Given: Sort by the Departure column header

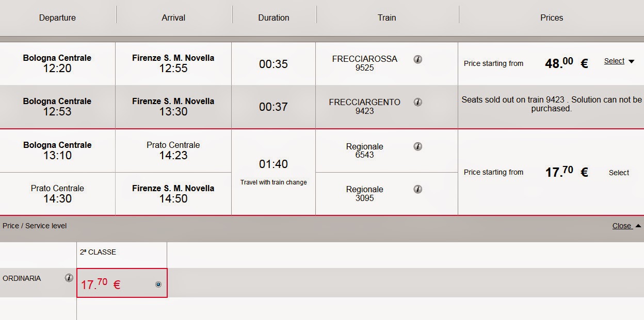Looking at the screenshot, I should coord(57,18).
